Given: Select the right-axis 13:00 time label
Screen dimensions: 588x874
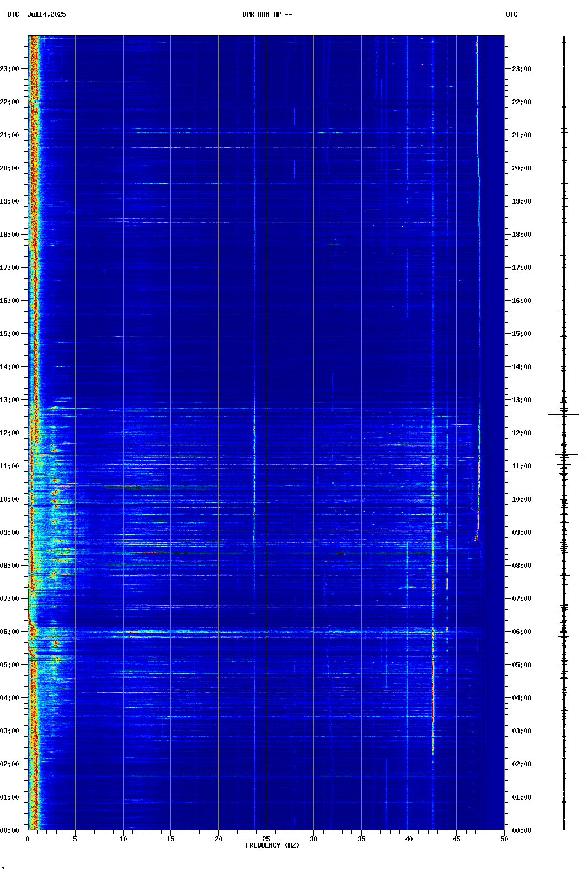Looking at the screenshot, I should pyautogui.click(x=522, y=400).
